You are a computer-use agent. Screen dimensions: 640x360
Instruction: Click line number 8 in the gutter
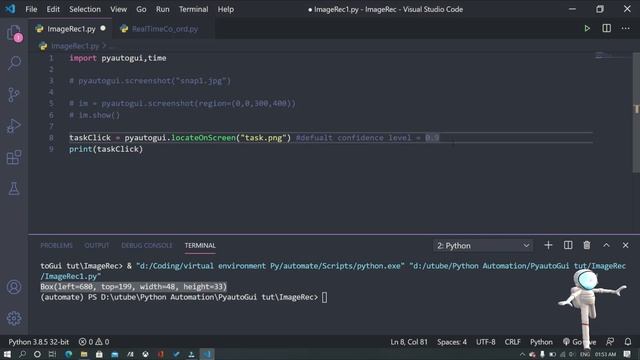coord(51,138)
